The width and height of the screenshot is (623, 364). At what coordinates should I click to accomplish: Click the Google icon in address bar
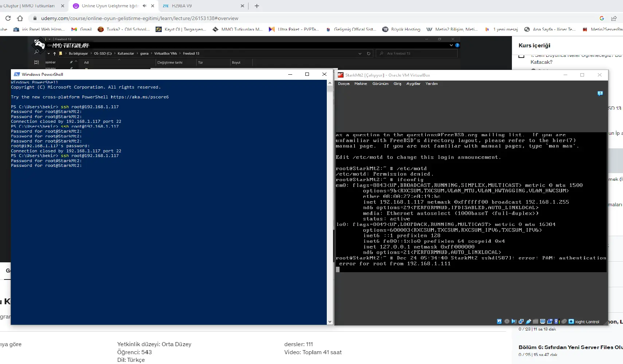click(x=602, y=18)
